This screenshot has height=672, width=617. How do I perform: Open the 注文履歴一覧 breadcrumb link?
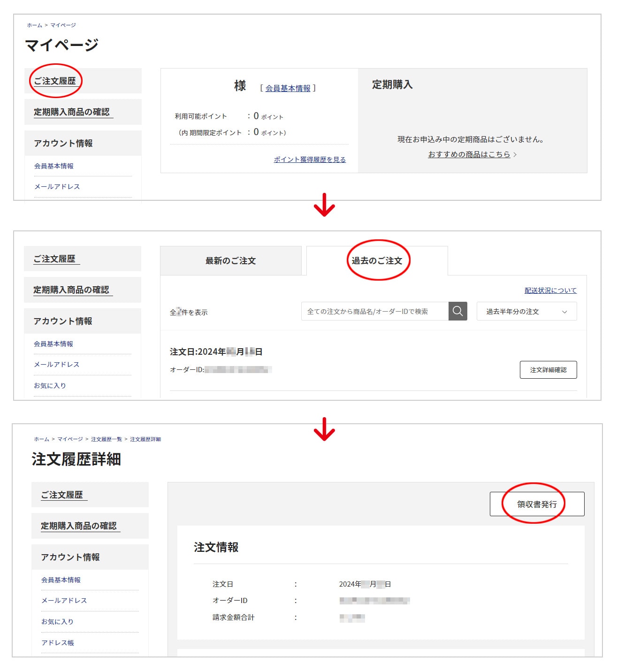pos(106,439)
